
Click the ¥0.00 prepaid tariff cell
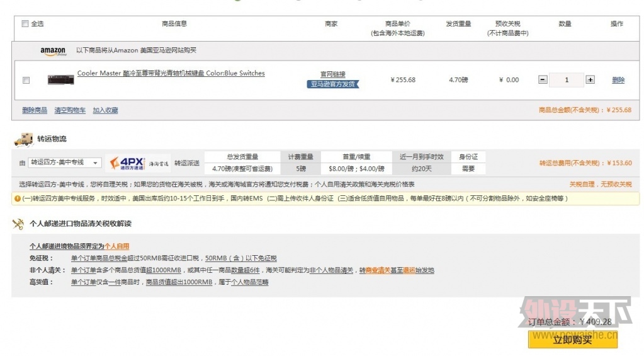click(x=509, y=80)
